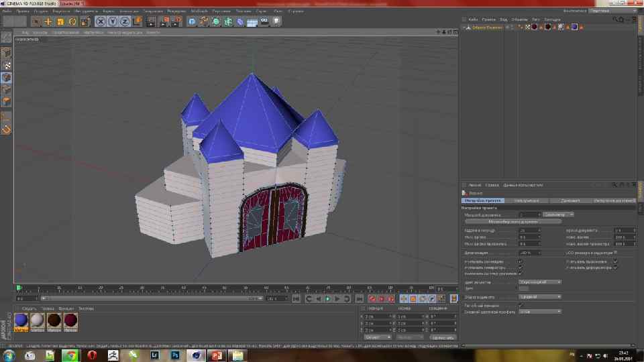This screenshot has width=644, height=362.
Task: Toggle the use deformers checkbox
Action: (616, 267)
